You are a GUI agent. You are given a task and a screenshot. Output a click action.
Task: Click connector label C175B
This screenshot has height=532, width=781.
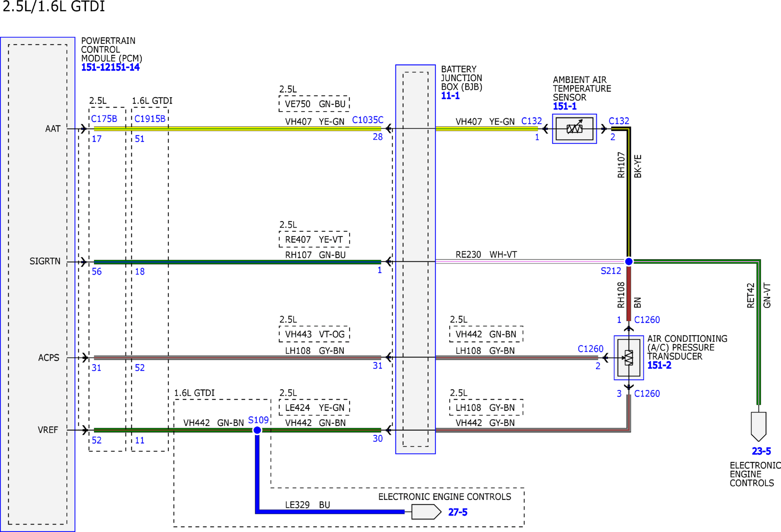[x=104, y=119]
